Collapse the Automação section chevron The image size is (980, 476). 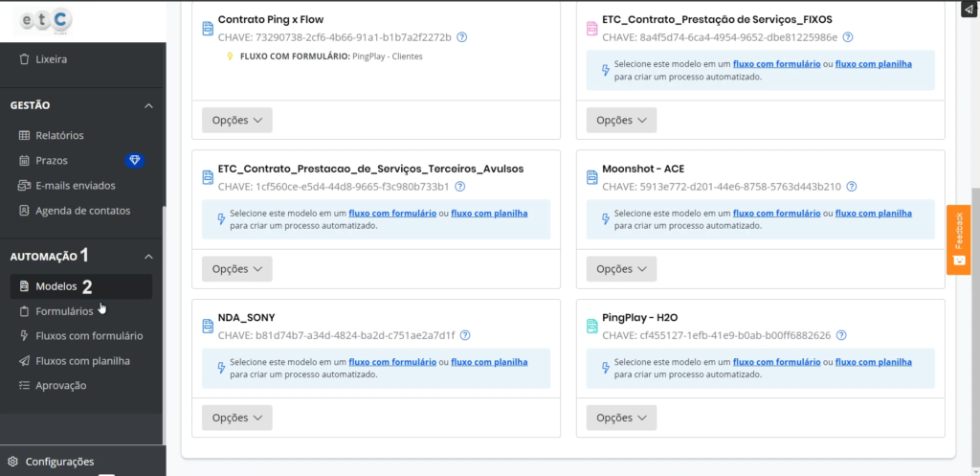click(x=148, y=257)
